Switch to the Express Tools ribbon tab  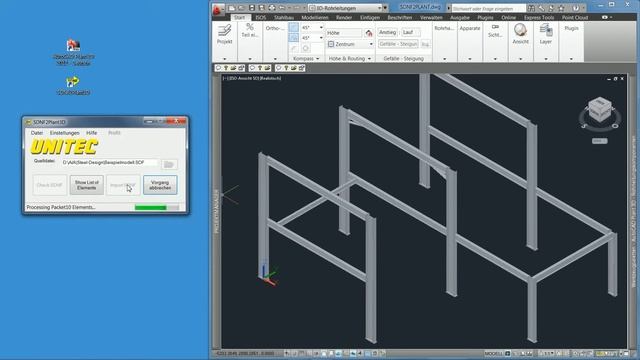pos(539,18)
